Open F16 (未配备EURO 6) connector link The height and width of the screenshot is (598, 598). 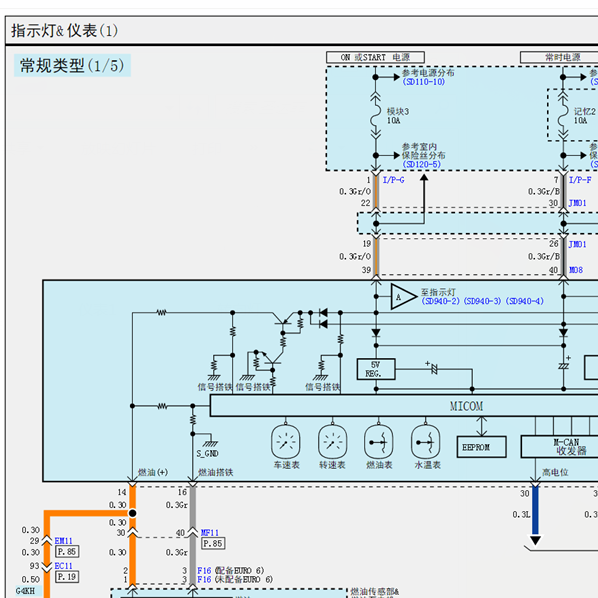235,580
